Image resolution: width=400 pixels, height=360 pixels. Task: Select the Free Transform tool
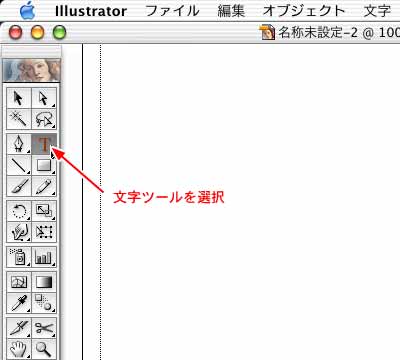tap(44, 232)
